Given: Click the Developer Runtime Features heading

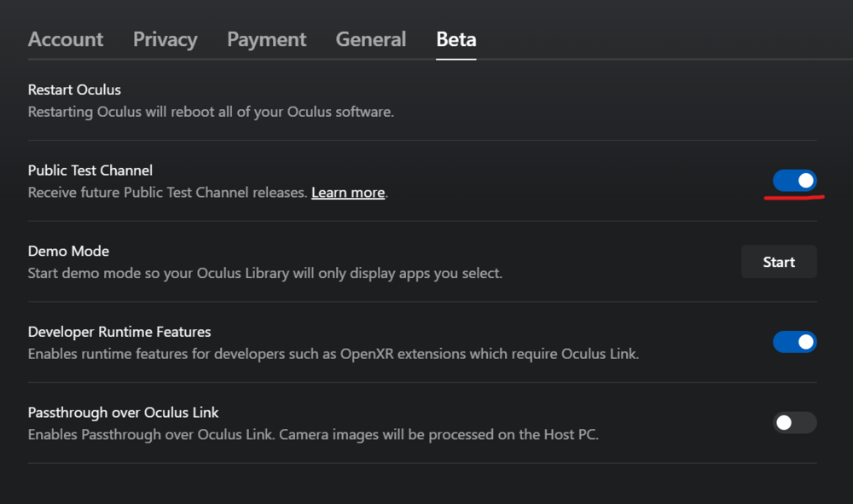Looking at the screenshot, I should point(119,332).
